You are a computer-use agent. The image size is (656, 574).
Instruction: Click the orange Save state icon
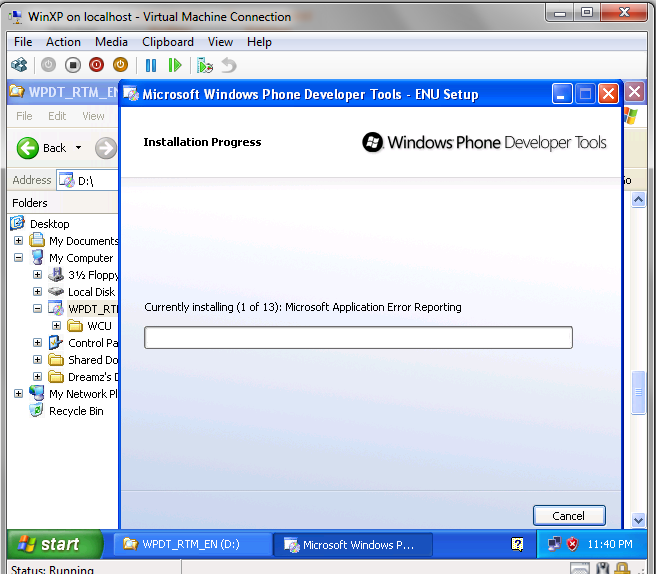pyautogui.click(x=120, y=65)
